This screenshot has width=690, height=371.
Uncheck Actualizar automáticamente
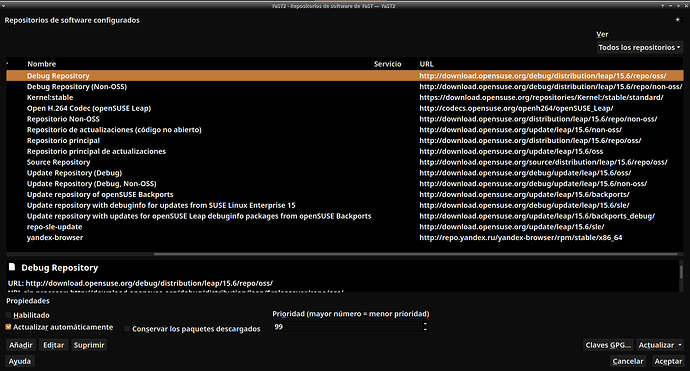[8, 327]
